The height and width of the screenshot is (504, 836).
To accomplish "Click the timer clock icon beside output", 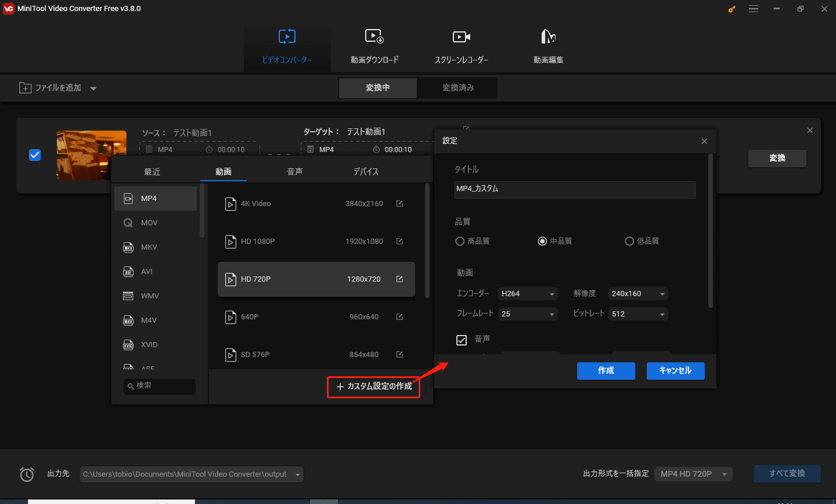I will 27,474.
